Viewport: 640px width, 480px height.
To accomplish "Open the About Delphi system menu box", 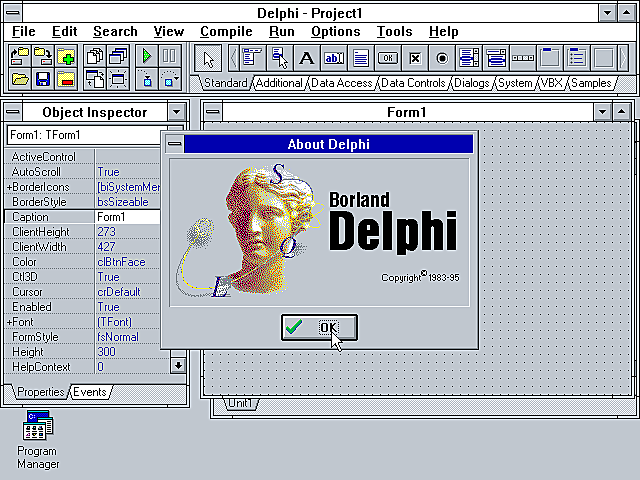I will [x=175, y=144].
